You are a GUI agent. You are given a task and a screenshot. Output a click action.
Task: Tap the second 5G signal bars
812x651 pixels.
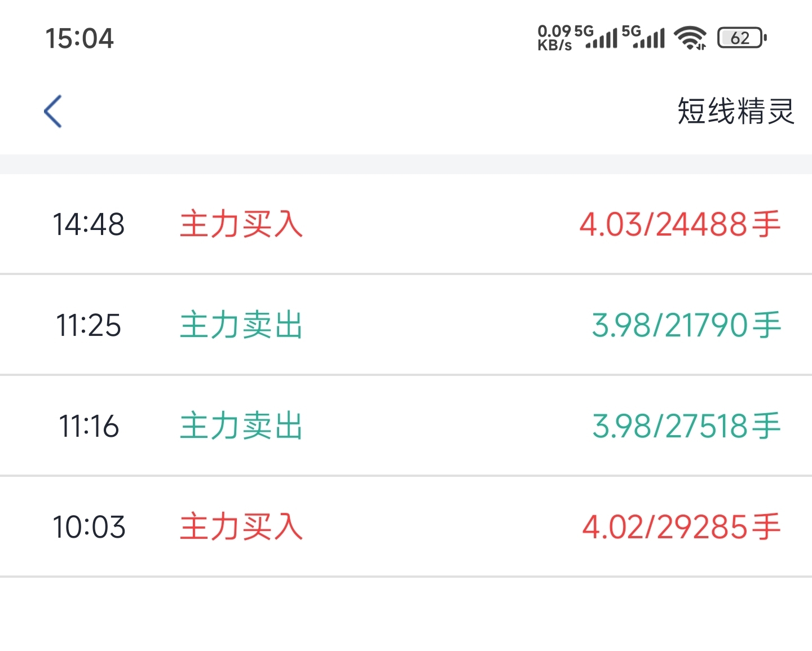click(643, 37)
